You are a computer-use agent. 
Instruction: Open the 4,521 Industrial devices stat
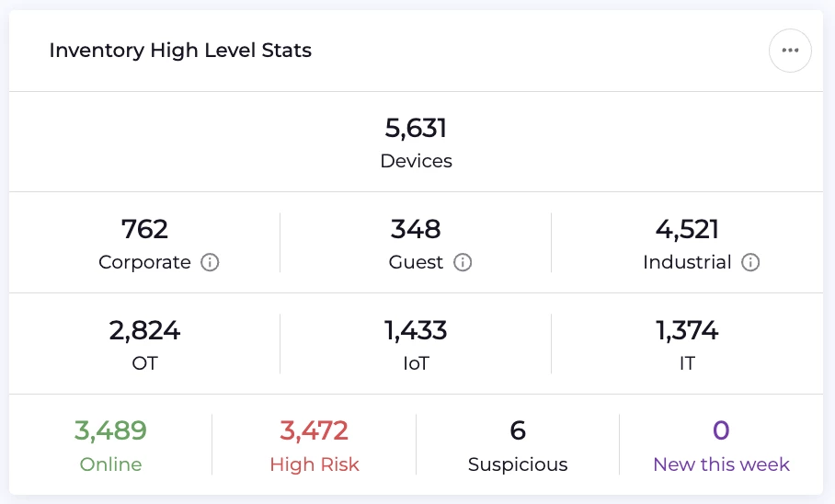(x=687, y=229)
